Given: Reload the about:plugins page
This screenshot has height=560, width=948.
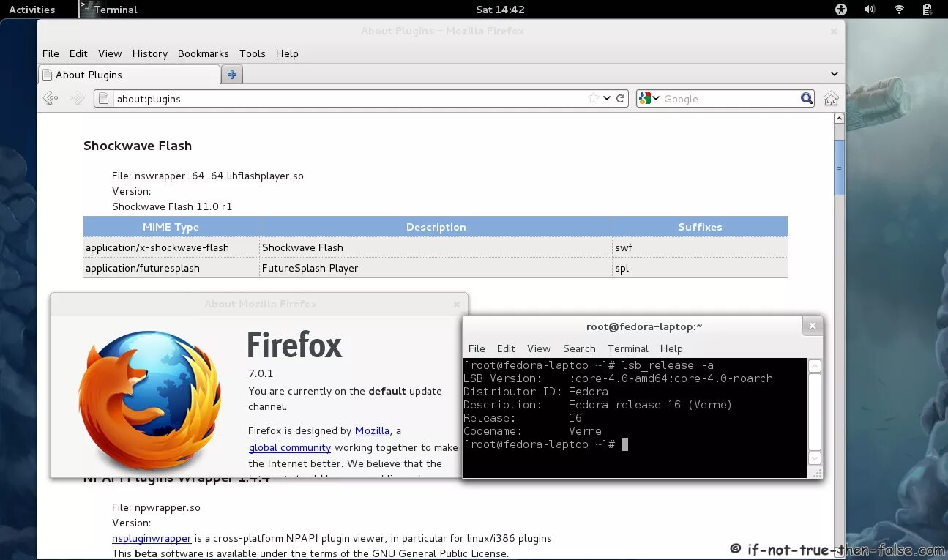Looking at the screenshot, I should pos(621,98).
